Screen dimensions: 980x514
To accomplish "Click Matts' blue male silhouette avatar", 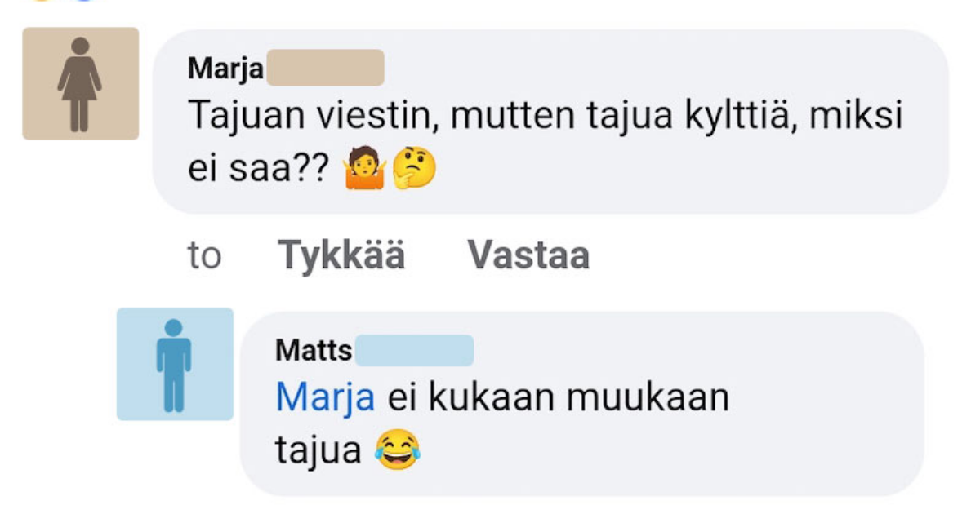I will click(173, 363).
